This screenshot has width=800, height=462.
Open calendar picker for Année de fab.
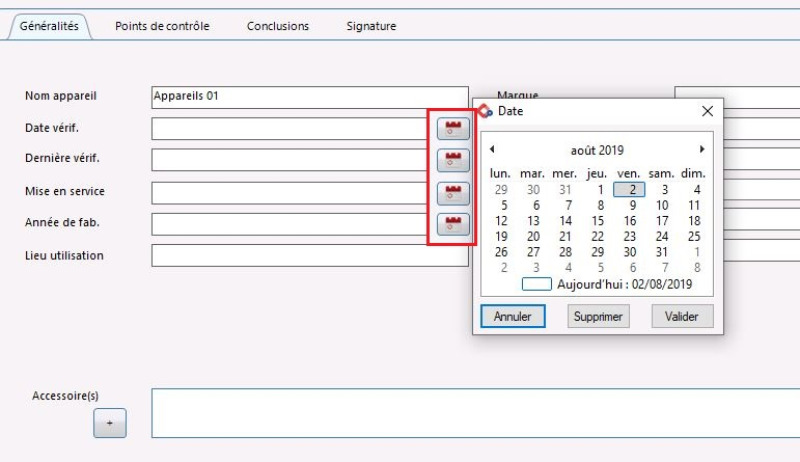point(453,224)
